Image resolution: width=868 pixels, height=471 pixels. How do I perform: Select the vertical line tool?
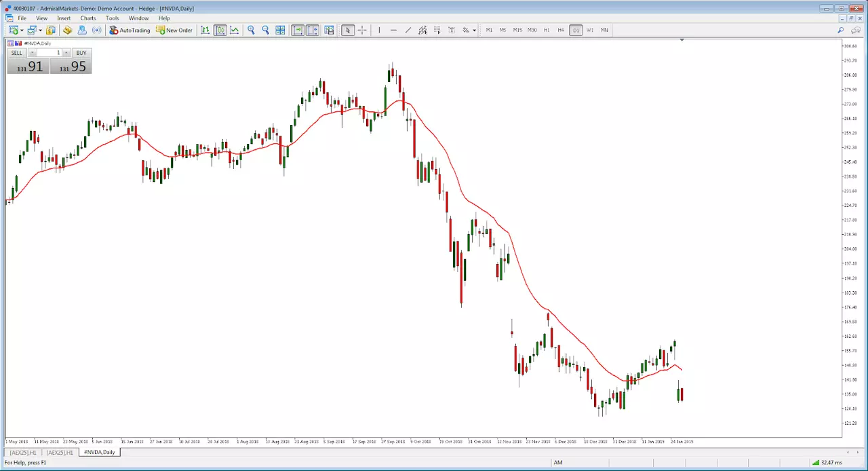click(x=379, y=30)
